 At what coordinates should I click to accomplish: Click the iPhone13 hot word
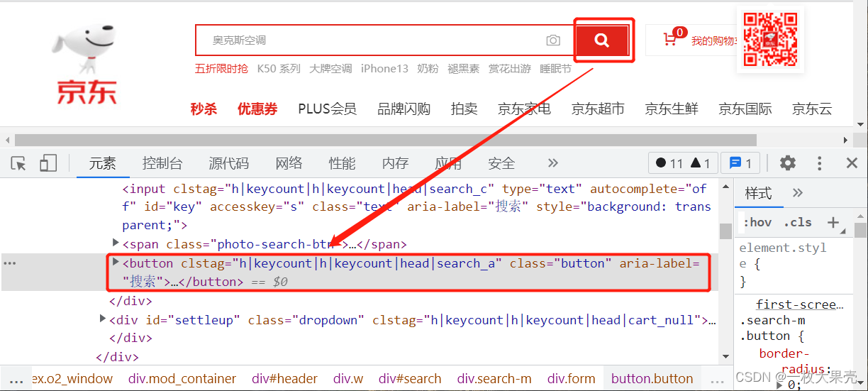click(384, 69)
